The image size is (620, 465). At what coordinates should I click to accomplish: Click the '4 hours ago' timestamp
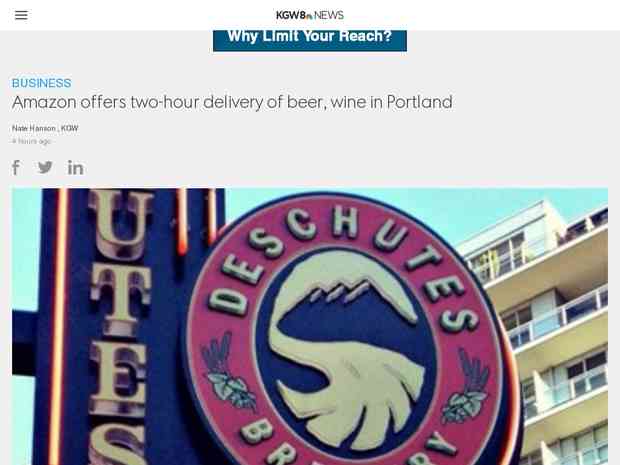coord(32,141)
